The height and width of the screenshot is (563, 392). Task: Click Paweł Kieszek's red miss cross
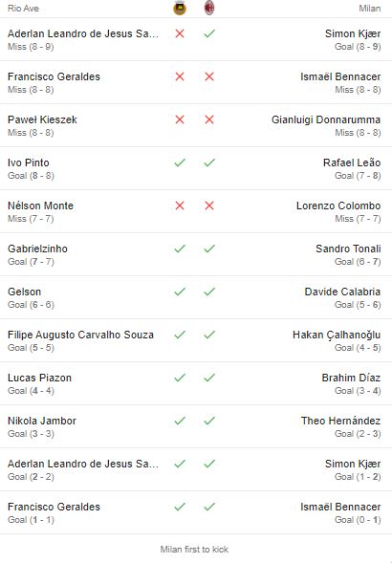[x=180, y=119]
